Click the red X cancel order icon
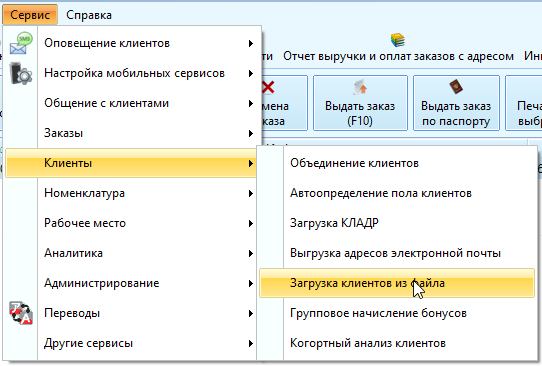Viewport: 542px width, 366px height. coord(268,87)
